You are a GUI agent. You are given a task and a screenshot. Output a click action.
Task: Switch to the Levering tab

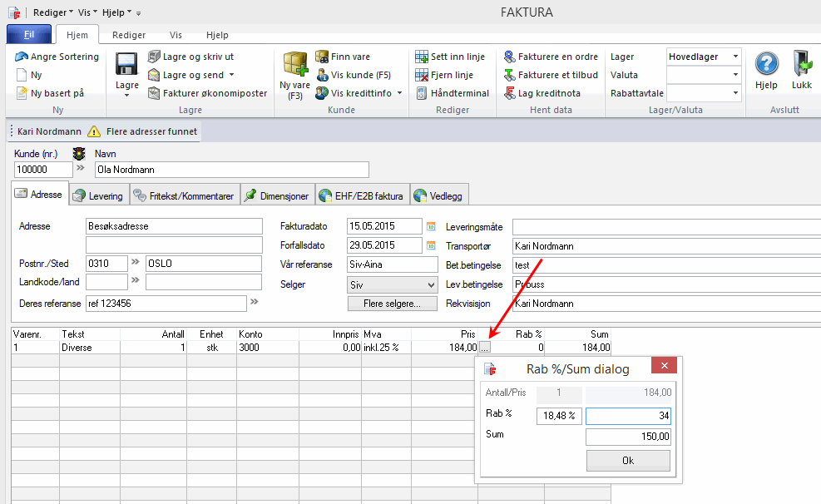97,196
